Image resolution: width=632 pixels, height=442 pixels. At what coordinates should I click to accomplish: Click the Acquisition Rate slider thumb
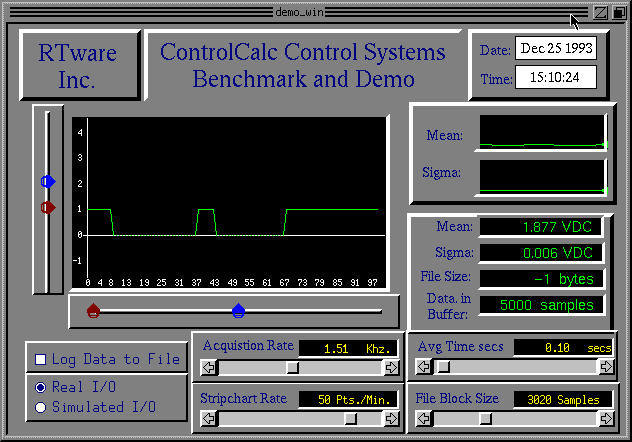click(x=292, y=367)
